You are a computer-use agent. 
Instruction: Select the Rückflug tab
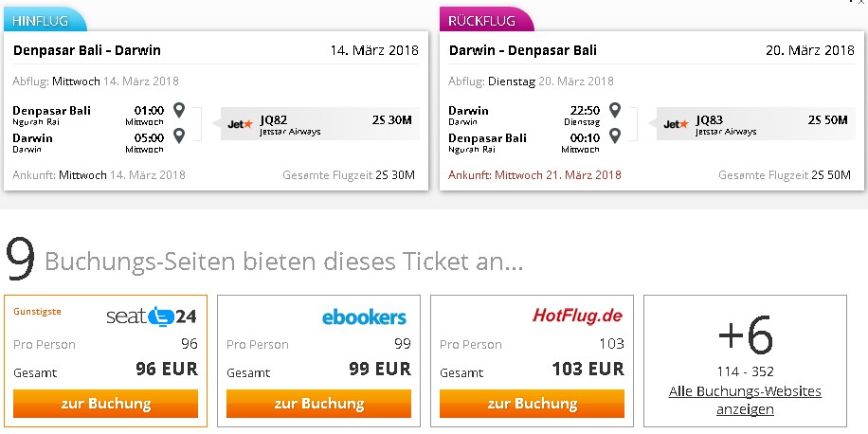click(x=486, y=21)
